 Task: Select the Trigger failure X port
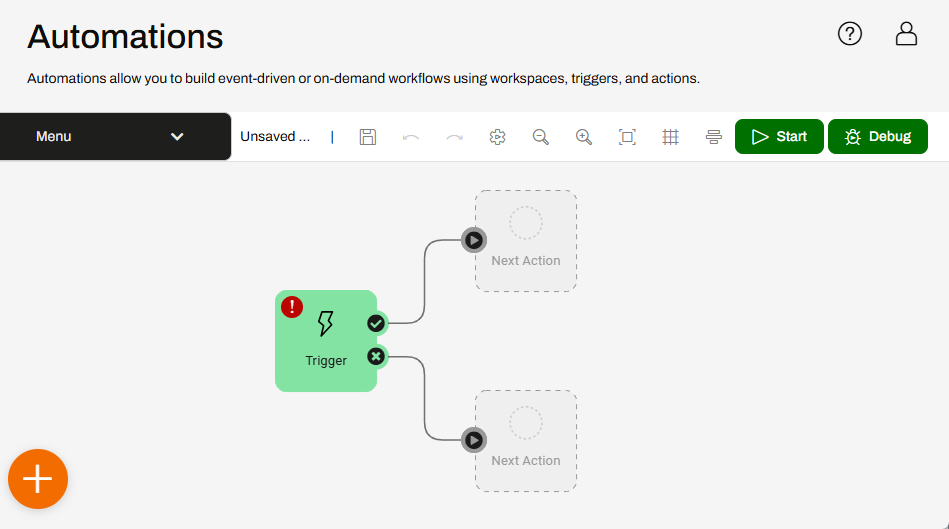(376, 356)
